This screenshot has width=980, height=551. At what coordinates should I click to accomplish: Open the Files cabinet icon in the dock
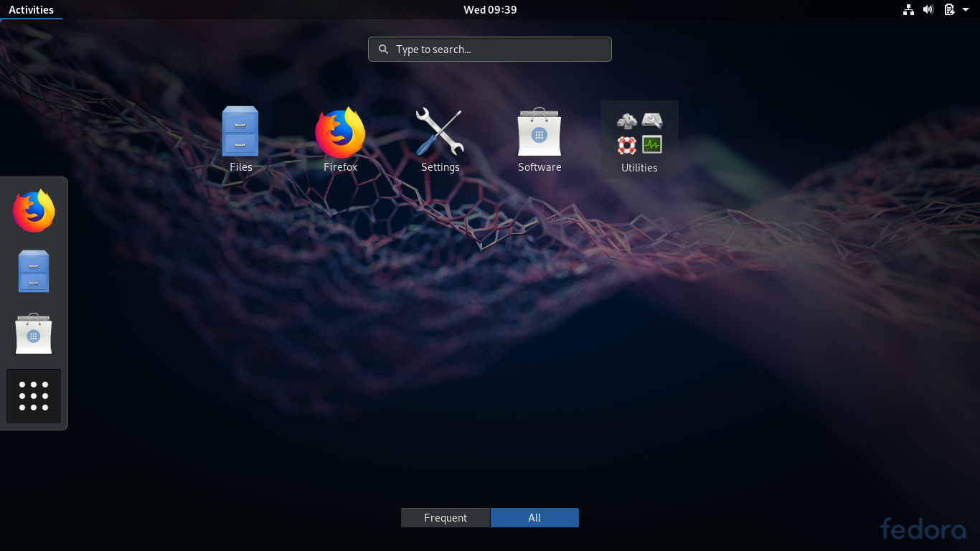pos(34,272)
